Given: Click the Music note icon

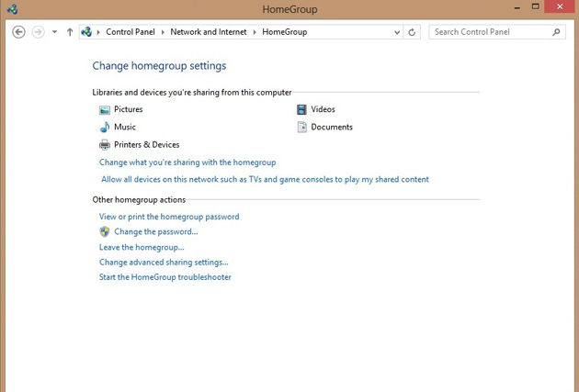Looking at the screenshot, I should [105, 128].
